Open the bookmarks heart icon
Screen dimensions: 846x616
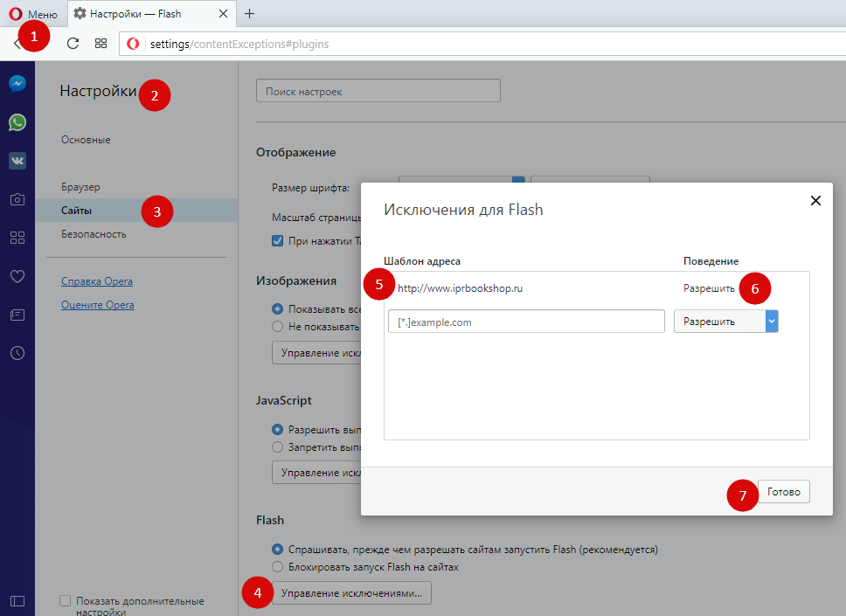coord(17,276)
